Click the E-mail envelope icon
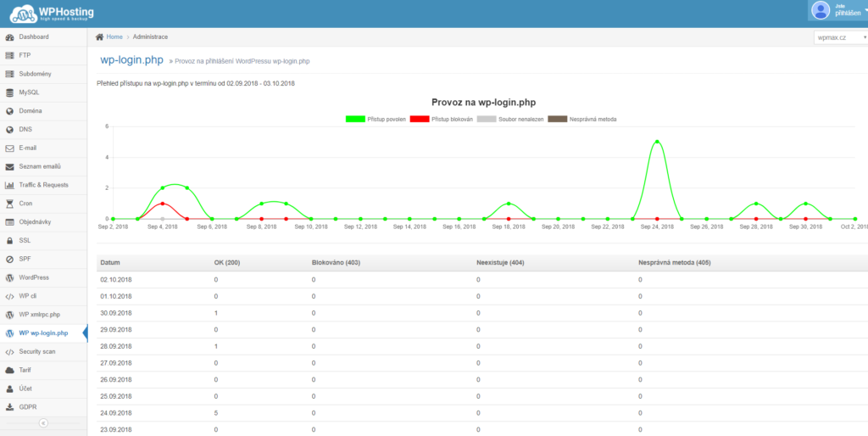868x436 pixels. 9,148
